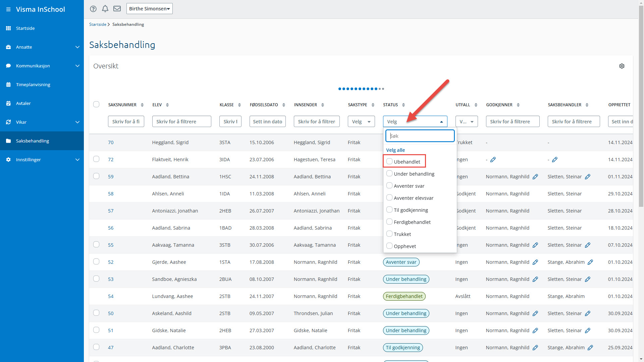Click the hamburger menu icon

click(8, 9)
